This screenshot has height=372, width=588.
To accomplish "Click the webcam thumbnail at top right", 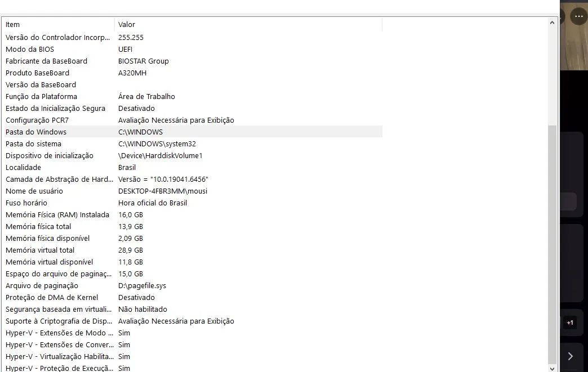I will 574,37.
